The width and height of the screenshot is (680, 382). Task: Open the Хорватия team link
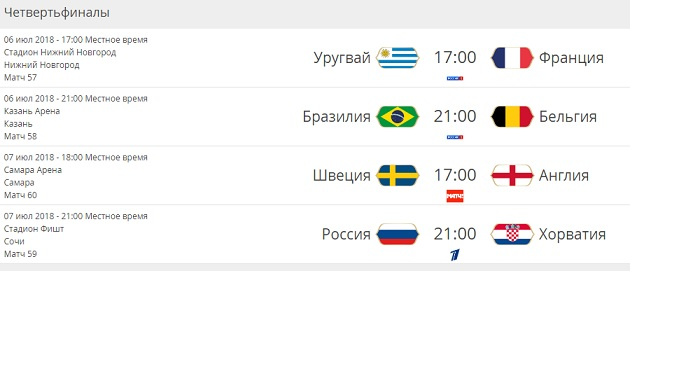coord(572,234)
